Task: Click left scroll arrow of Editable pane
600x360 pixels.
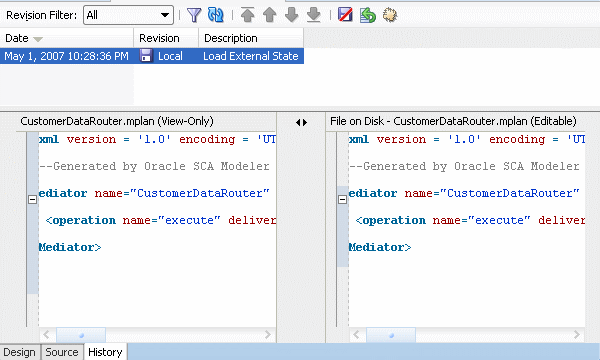Action: click(x=357, y=335)
